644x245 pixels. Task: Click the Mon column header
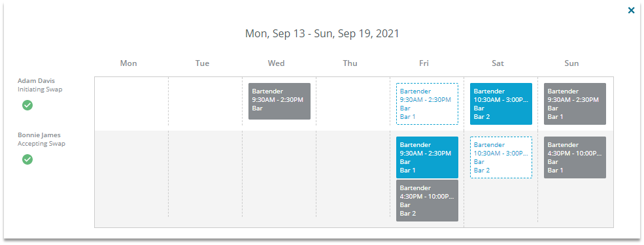(x=129, y=63)
